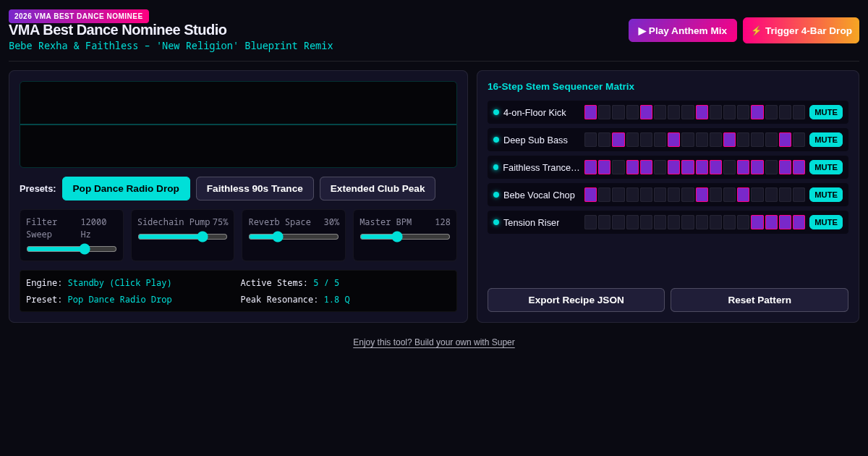Toggle step 9 of 4-on-Floor Kick
The height and width of the screenshot is (456, 868).
pyautogui.click(x=702, y=112)
